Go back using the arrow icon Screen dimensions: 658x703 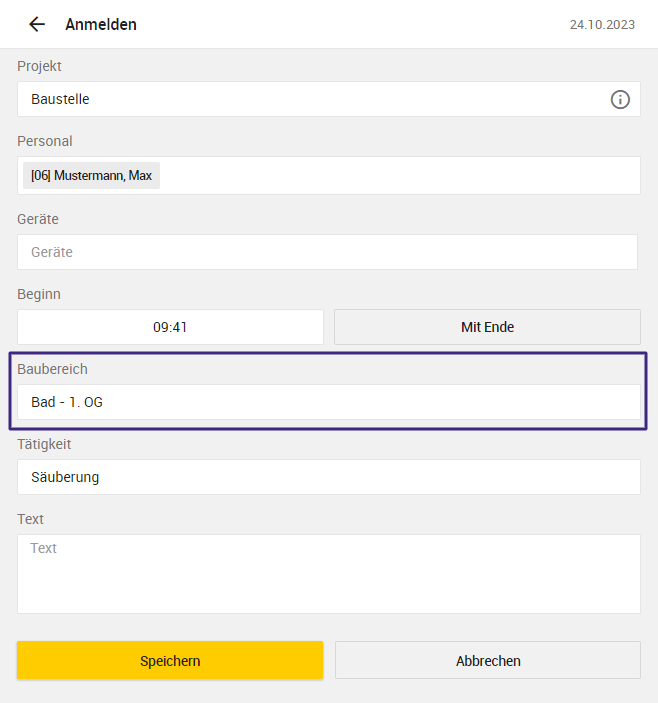(37, 24)
